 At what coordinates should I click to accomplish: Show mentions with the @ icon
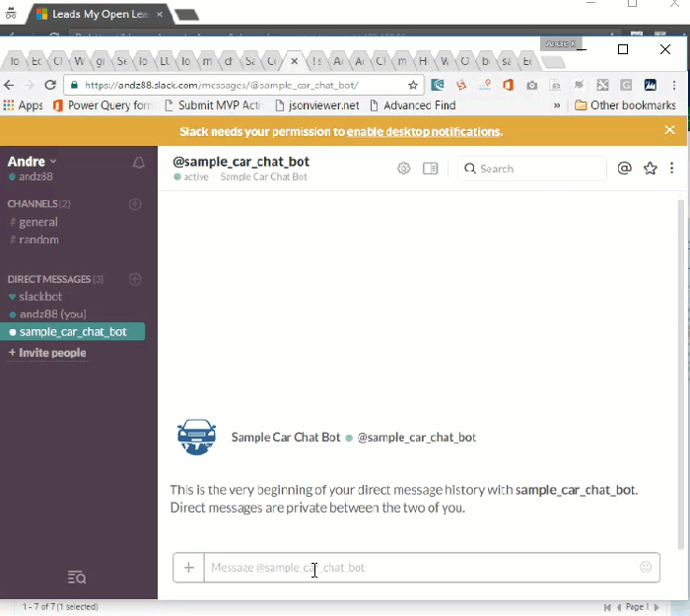(624, 169)
